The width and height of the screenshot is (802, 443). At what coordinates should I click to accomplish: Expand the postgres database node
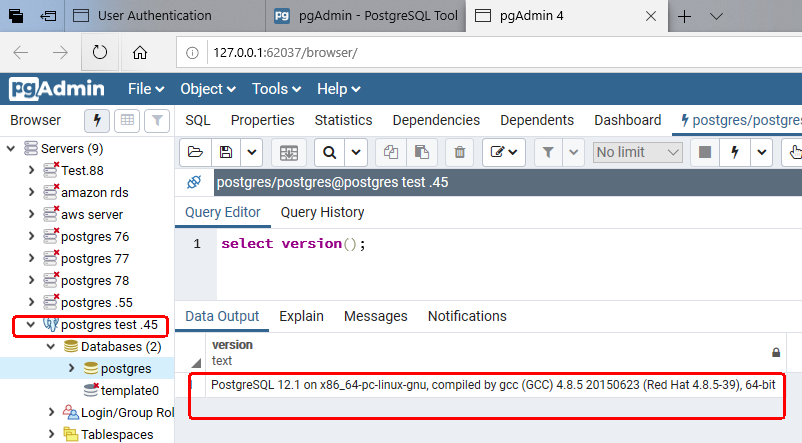(x=71, y=368)
